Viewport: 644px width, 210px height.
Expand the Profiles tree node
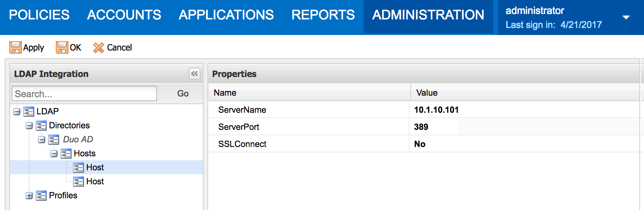point(29,196)
